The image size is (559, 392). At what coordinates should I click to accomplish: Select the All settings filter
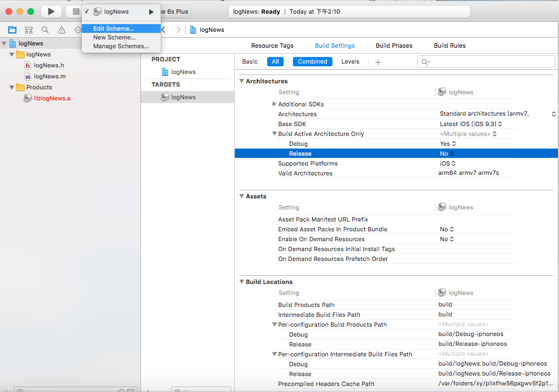point(275,61)
